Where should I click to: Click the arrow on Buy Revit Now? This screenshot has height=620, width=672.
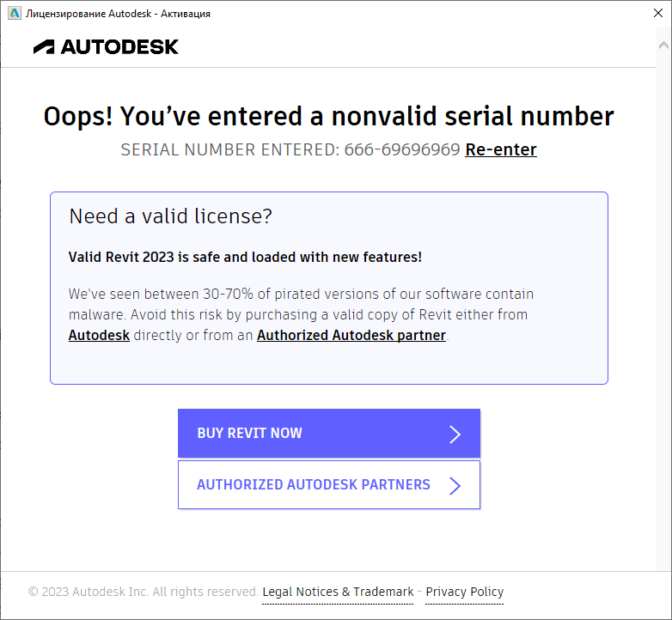pos(455,434)
